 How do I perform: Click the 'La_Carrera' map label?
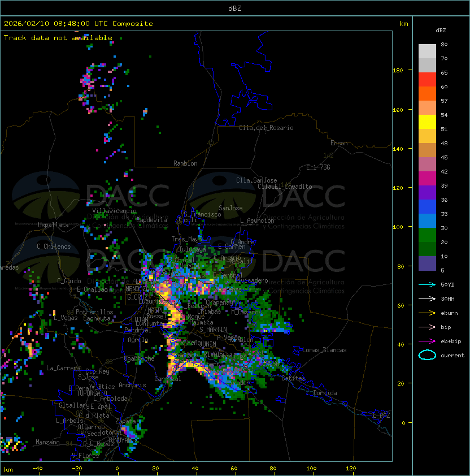point(63,368)
